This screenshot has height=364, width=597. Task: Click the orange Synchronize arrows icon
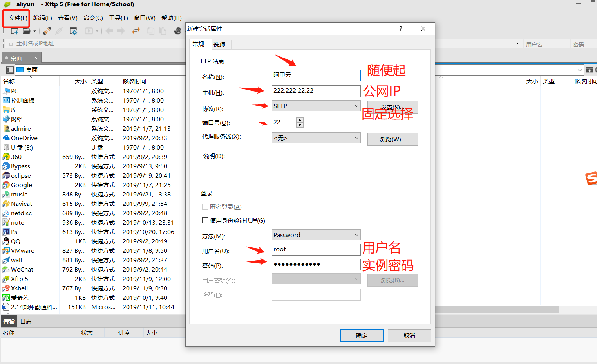(136, 31)
